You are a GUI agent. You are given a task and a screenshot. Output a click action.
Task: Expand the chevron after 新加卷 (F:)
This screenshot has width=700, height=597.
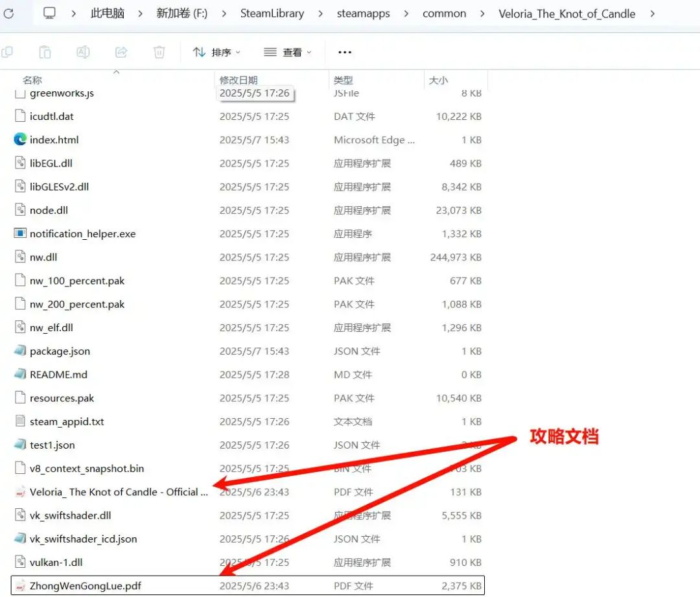(x=224, y=14)
